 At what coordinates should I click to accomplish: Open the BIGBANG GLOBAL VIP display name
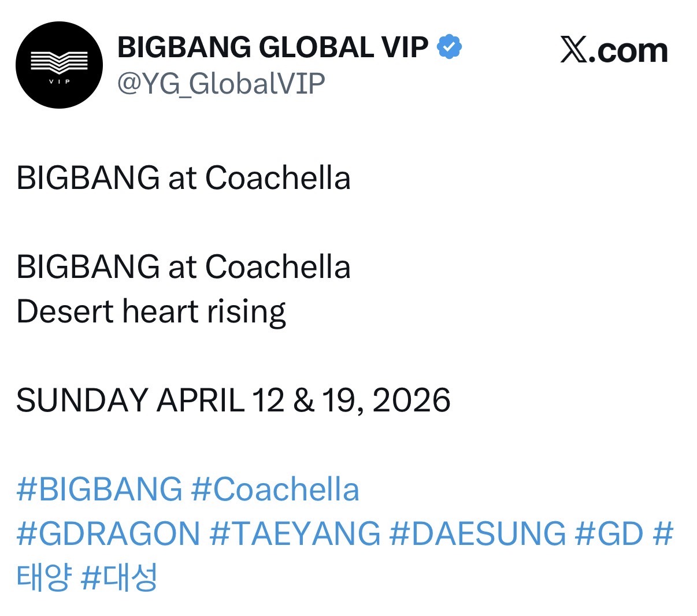tap(273, 47)
